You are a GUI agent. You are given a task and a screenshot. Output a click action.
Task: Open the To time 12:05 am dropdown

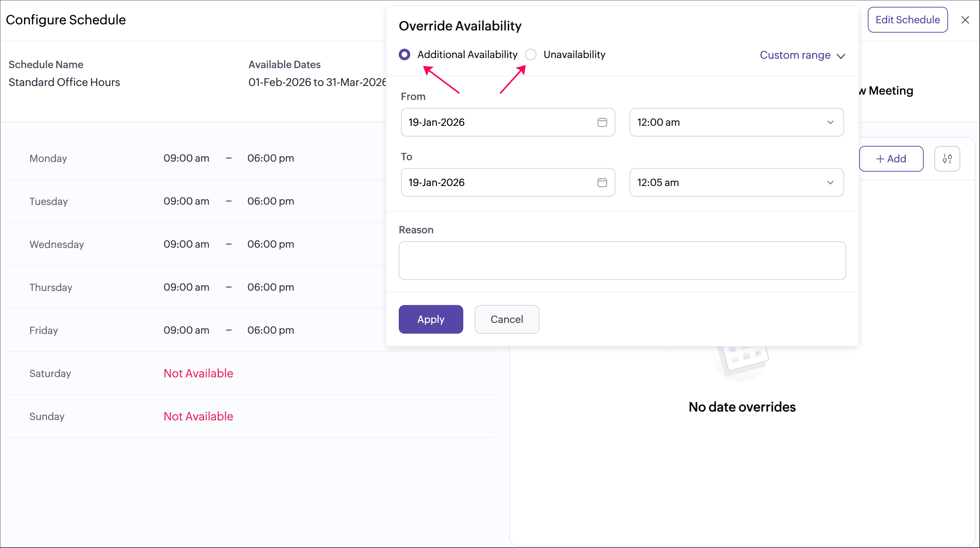tap(736, 182)
